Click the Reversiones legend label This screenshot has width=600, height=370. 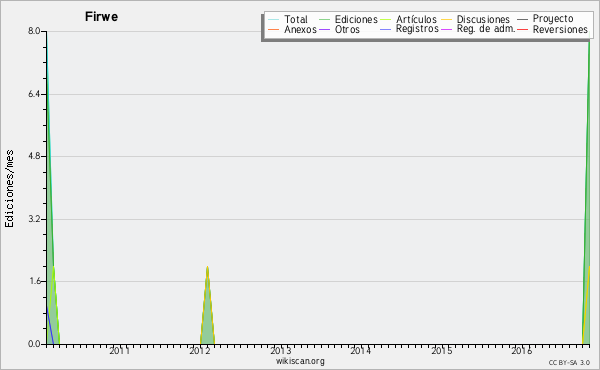point(560,29)
